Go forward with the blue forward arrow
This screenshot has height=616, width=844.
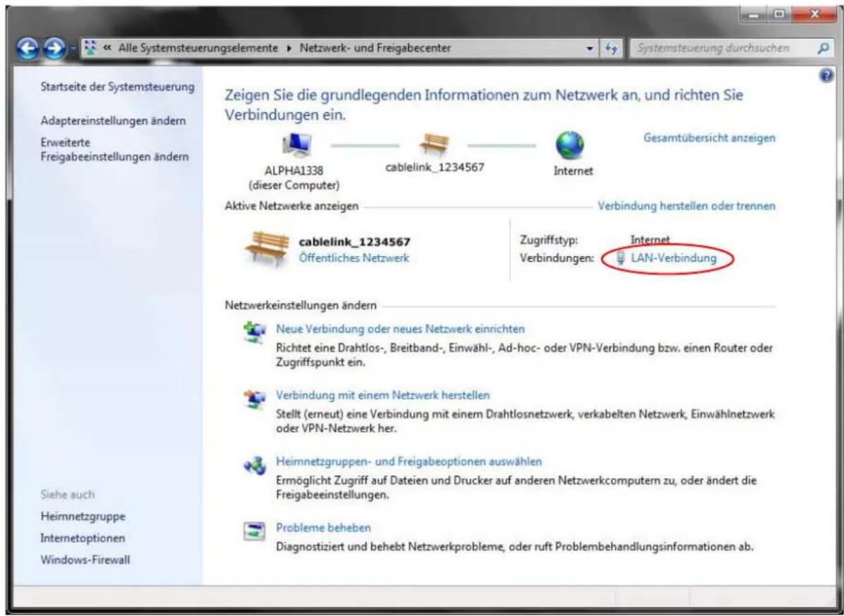click(54, 49)
